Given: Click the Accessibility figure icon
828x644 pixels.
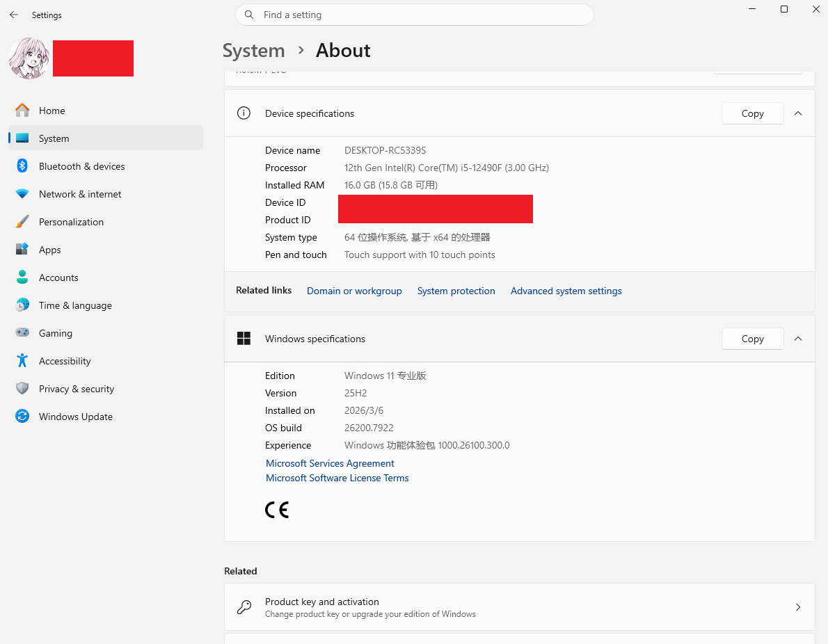Looking at the screenshot, I should click(22, 360).
